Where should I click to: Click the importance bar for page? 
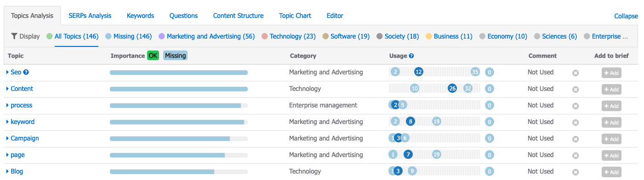point(179,155)
